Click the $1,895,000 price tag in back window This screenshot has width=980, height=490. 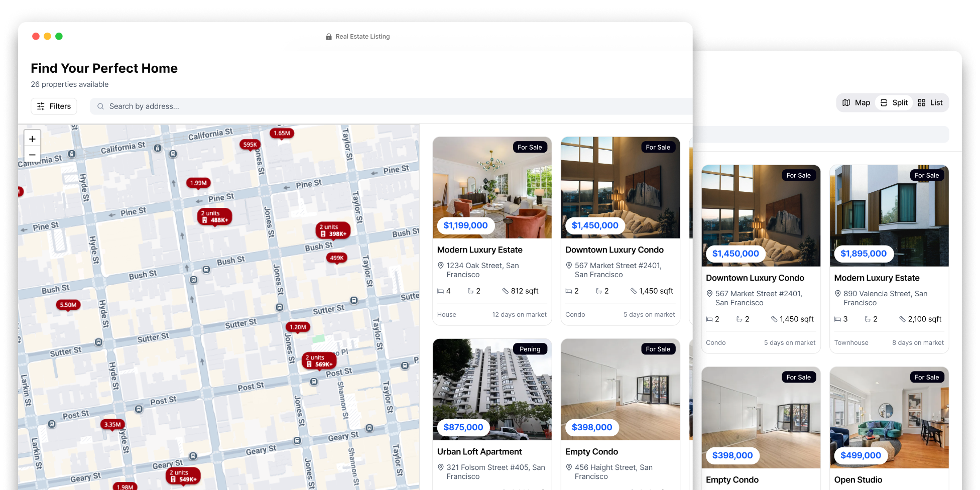[864, 254]
